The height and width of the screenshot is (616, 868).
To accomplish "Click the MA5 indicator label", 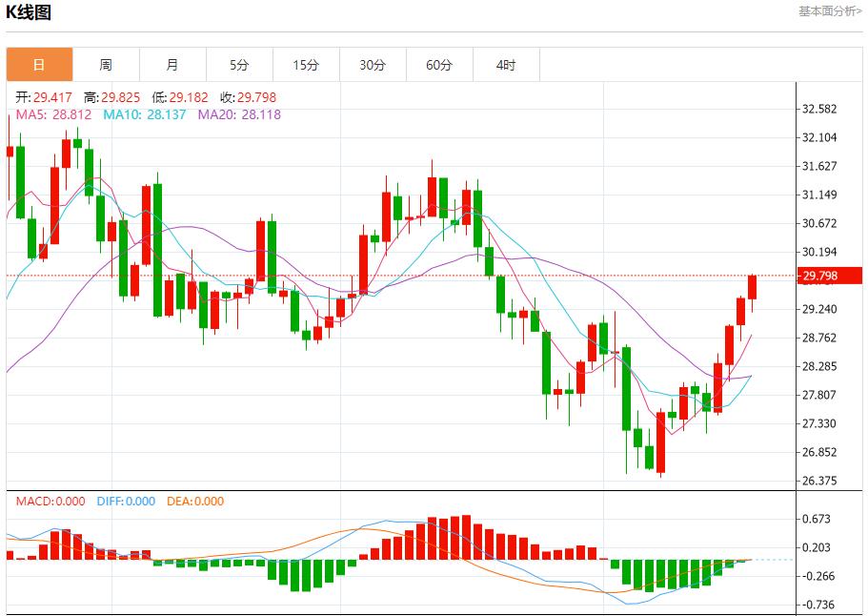I will 53,114.
